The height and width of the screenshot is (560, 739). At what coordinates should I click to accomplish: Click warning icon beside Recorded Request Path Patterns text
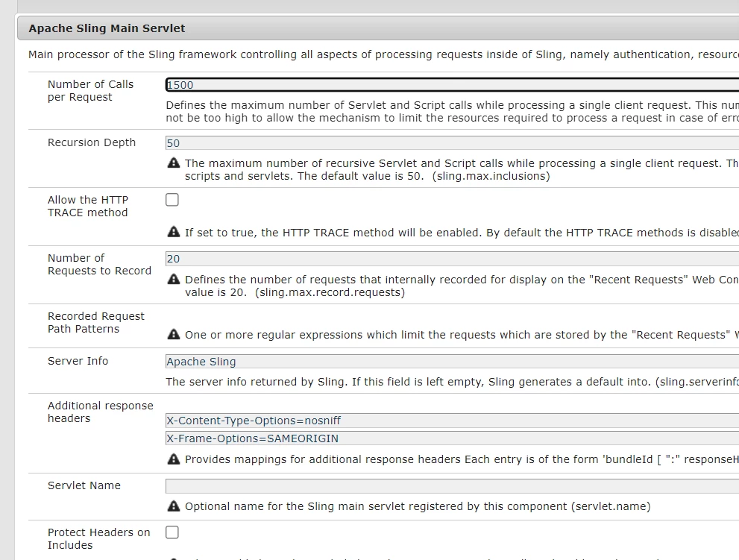click(174, 334)
